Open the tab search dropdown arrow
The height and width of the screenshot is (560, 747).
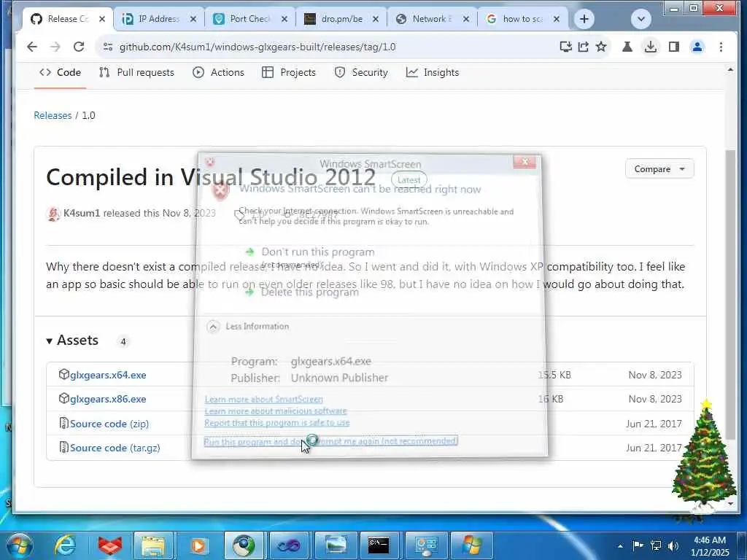pyautogui.click(x=640, y=19)
